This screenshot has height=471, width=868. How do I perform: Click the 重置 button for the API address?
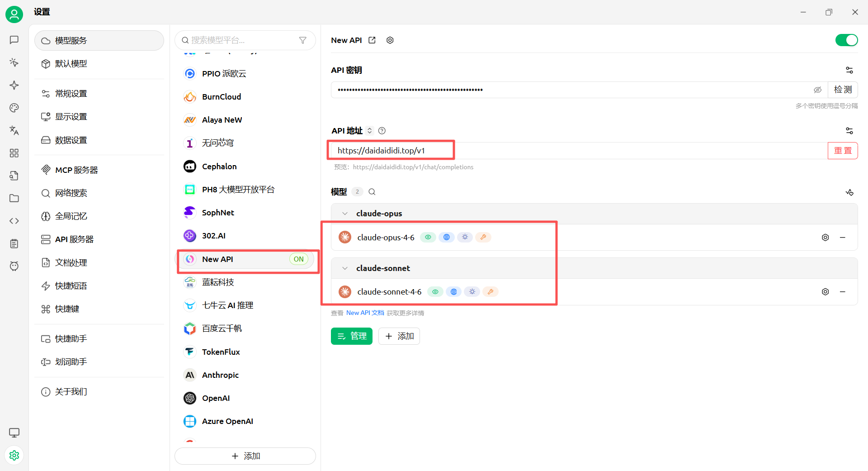click(x=843, y=151)
